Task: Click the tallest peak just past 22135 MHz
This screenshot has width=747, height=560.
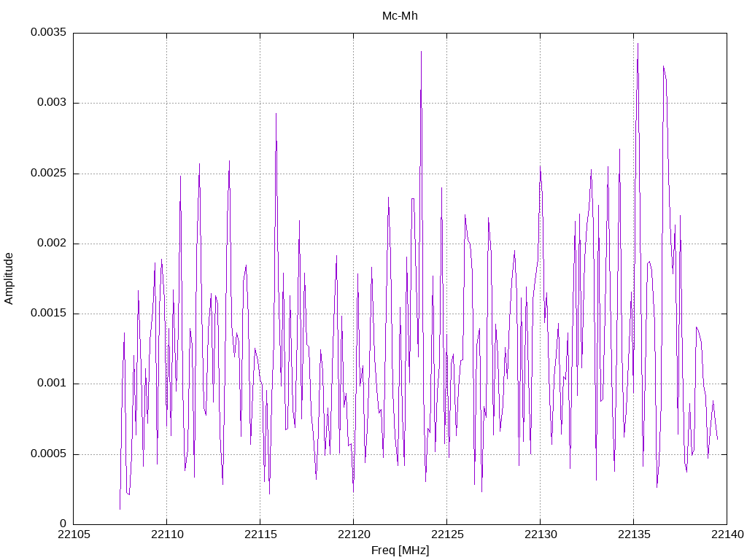Action: click(638, 44)
